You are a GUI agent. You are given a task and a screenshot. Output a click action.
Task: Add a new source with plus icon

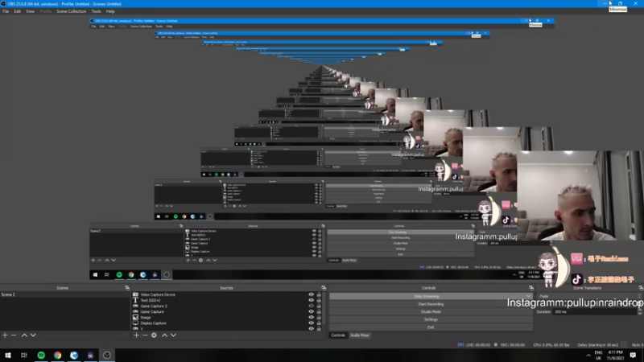tap(136, 335)
